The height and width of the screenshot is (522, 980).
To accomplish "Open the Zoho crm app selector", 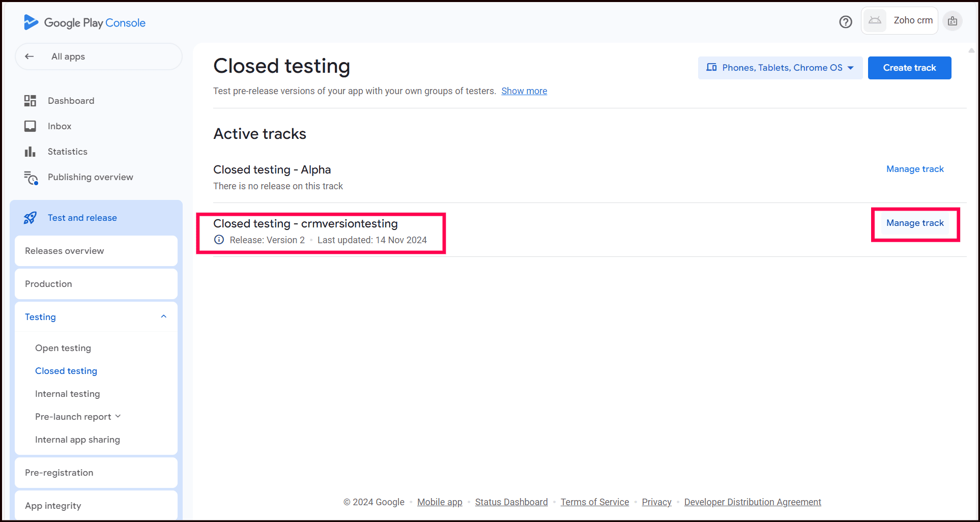I will coord(900,21).
